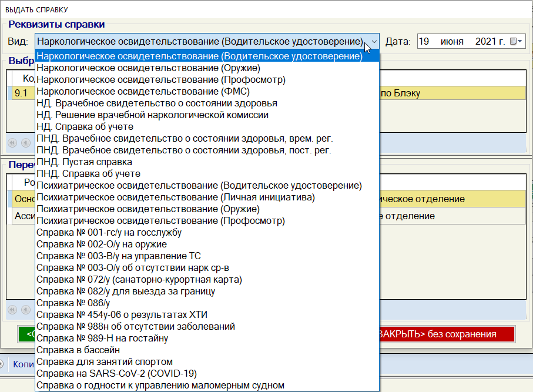Select Наркологическое освидетельствование (Оружие)
This screenshot has height=392, width=533.
tap(148, 68)
